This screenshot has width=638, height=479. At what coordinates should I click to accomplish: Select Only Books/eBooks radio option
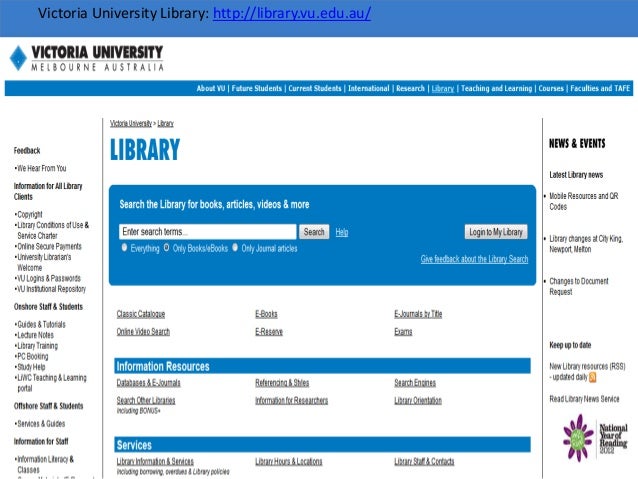point(166,247)
